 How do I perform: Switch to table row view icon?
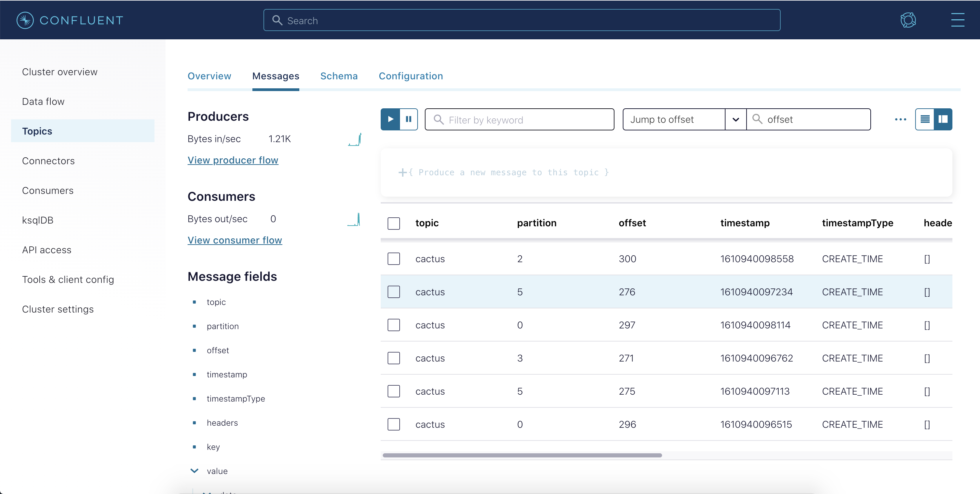tap(925, 119)
